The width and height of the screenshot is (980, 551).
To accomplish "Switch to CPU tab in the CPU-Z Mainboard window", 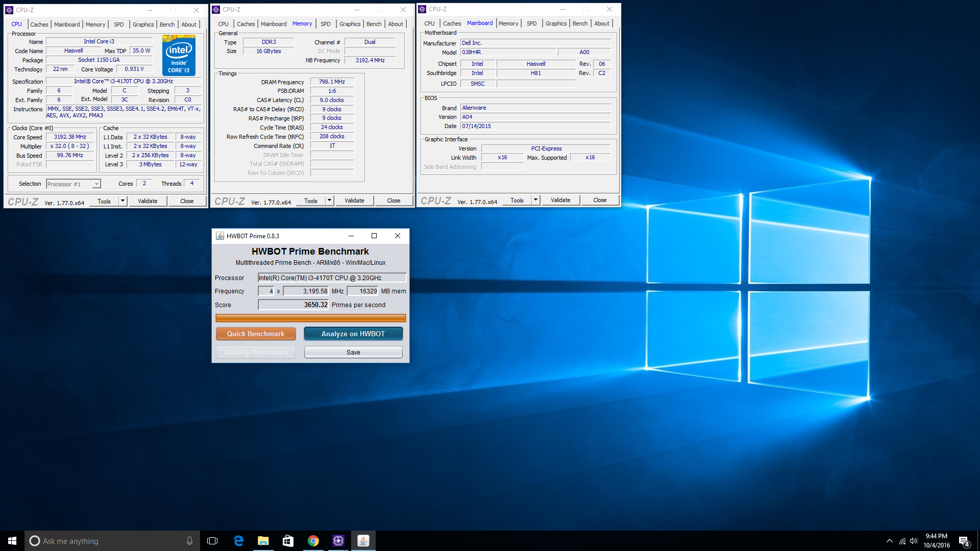I will tap(429, 23).
